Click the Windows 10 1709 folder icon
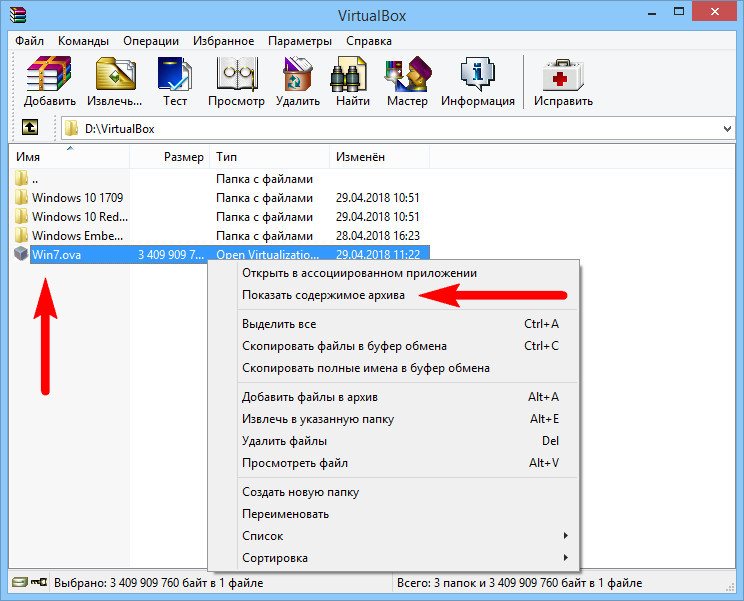 point(21,197)
